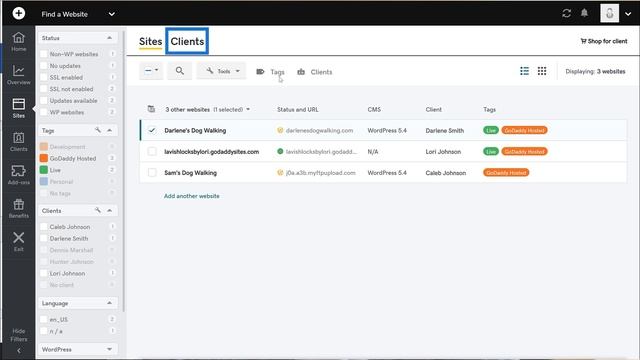Click the user avatar picture
The height and width of the screenshot is (360, 640).
coord(609,13)
